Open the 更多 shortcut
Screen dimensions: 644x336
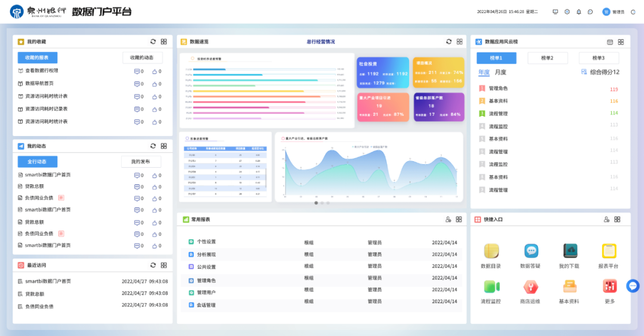point(609,292)
